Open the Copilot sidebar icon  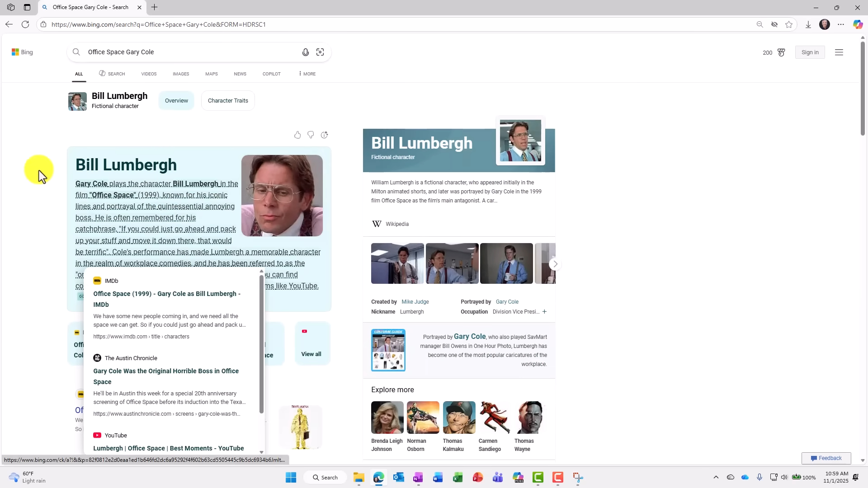pos(858,24)
